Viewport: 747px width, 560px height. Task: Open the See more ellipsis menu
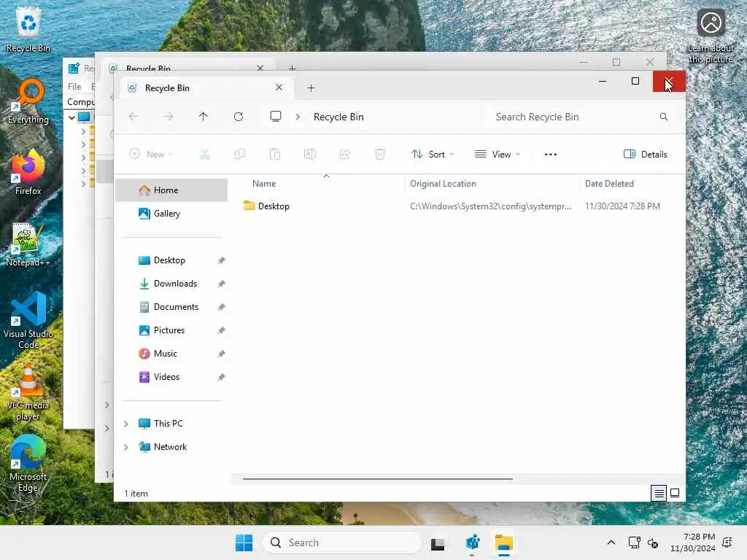click(551, 155)
